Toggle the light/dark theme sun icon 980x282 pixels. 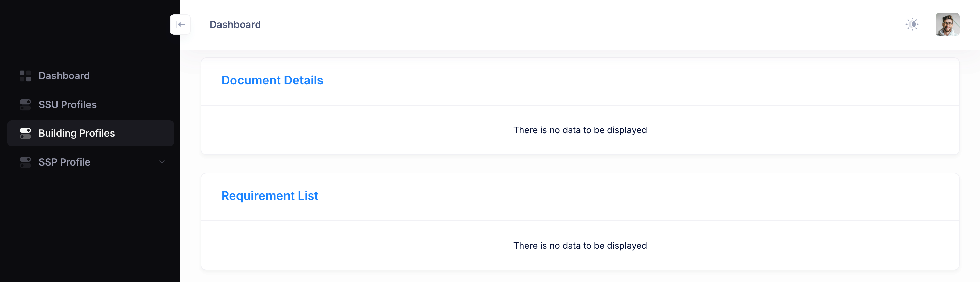tap(912, 25)
